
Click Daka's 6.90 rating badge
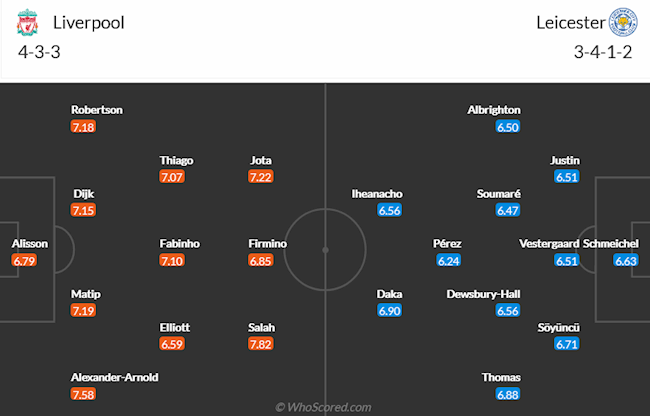tap(390, 312)
